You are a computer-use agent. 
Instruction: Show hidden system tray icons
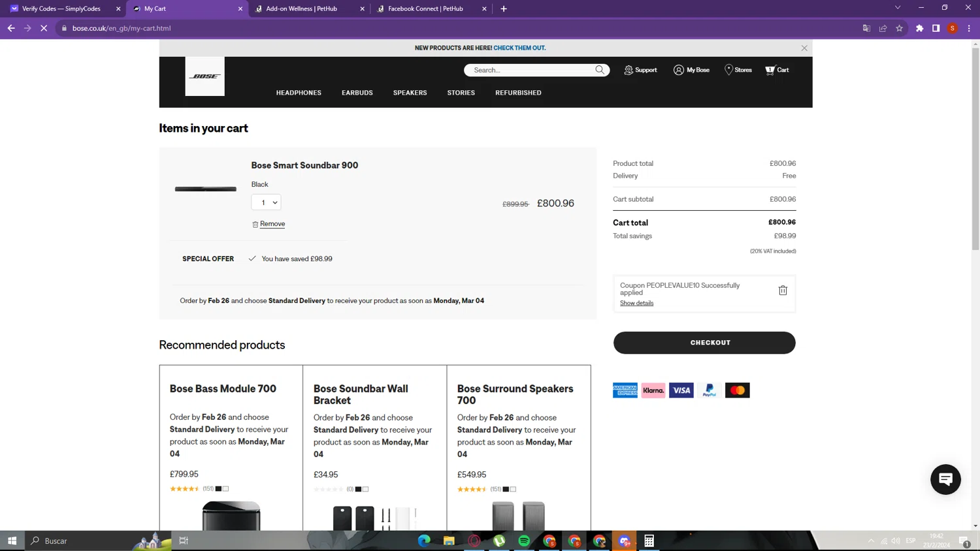coord(871,541)
